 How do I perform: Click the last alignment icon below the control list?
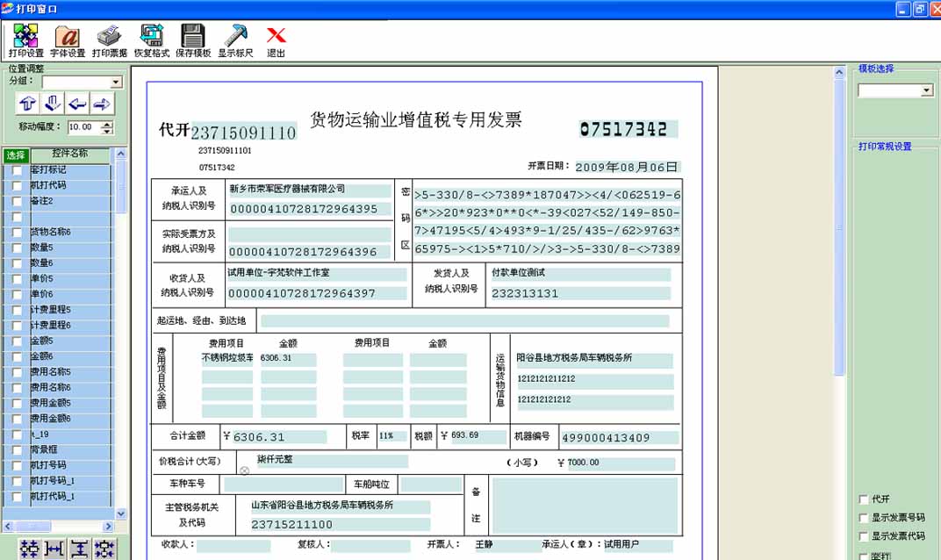104,549
